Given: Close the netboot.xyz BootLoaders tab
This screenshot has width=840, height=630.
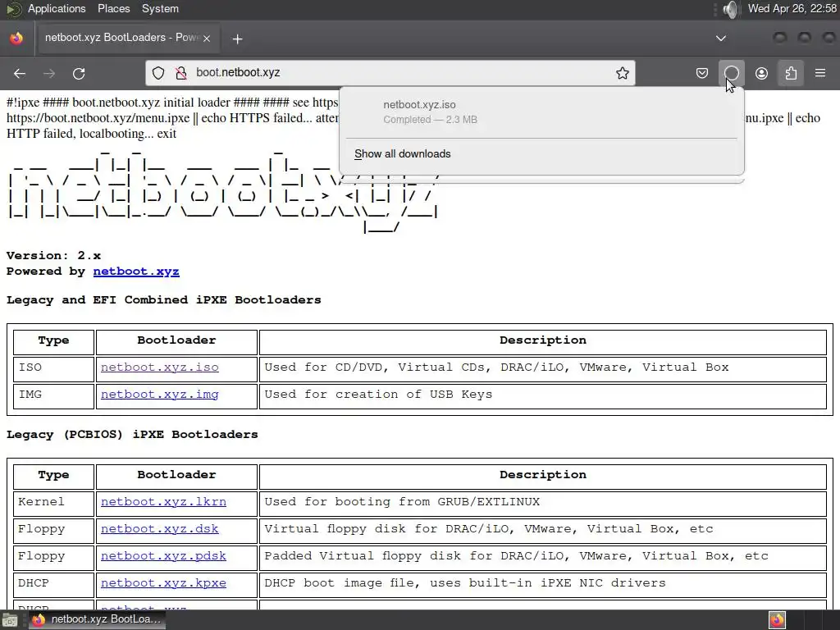Looking at the screenshot, I should 207,38.
